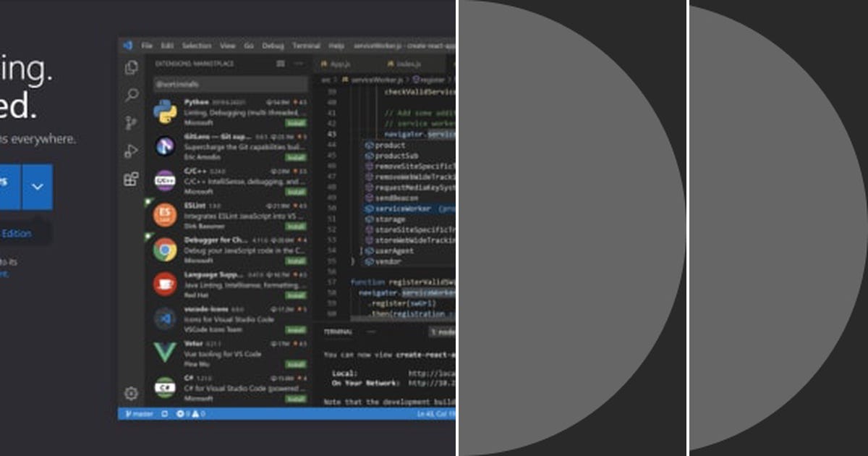
Task: Install the Vetur extension
Action: tap(295, 364)
